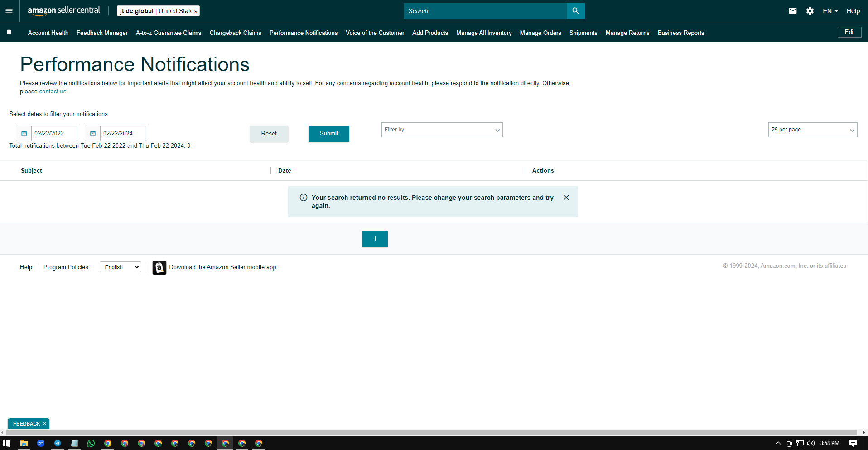Click the Reset button
Viewport: 868px width, 450px height.
[269, 134]
